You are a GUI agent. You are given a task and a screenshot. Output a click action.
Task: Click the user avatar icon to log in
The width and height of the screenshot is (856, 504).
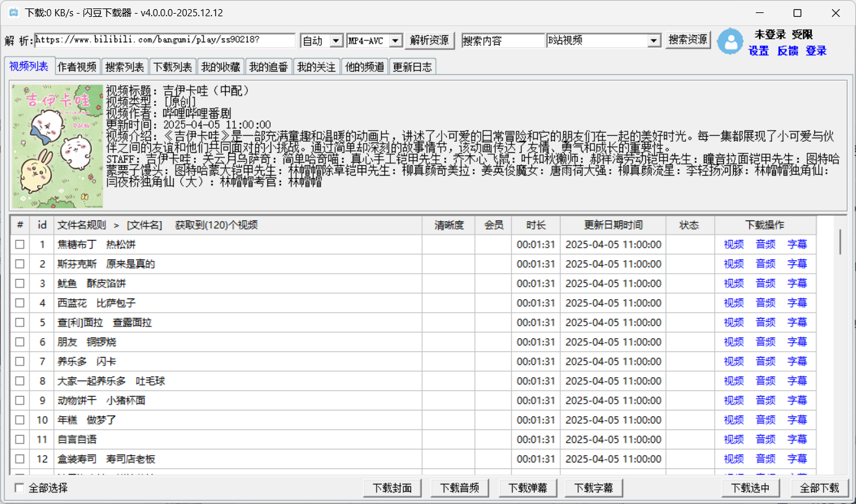[730, 42]
